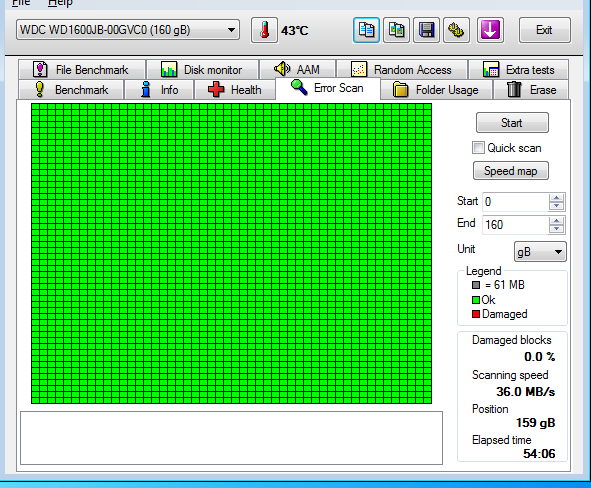Switch to the Erase tab
Viewport: 591px width, 488px height.
(531, 90)
